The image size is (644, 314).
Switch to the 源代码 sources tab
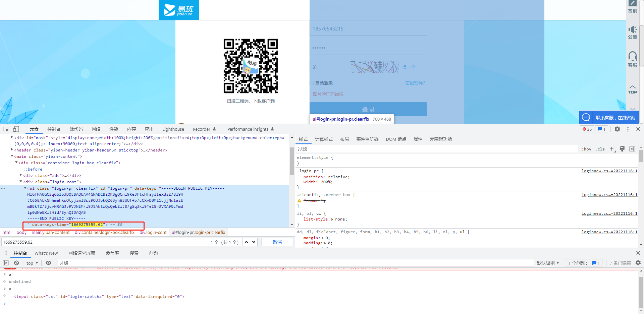click(x=76, y=129)
